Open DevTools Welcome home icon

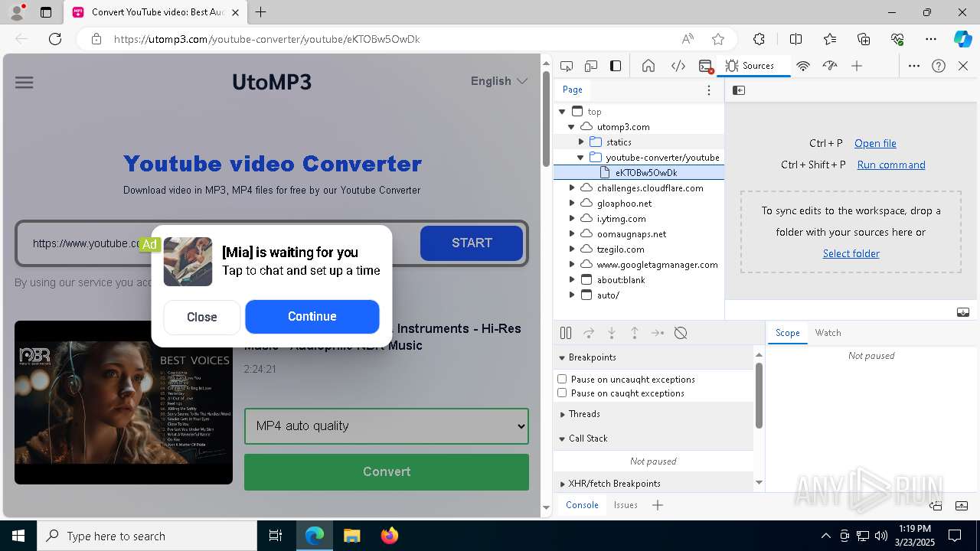[x=648, y=66]
